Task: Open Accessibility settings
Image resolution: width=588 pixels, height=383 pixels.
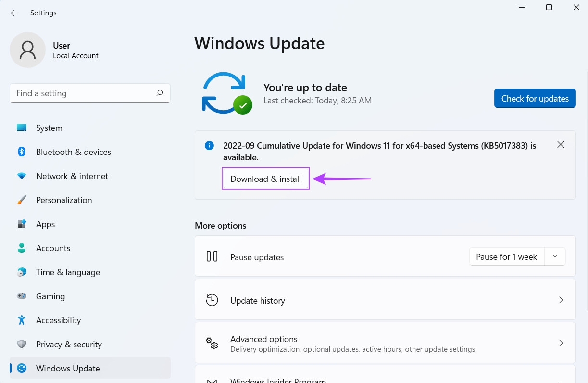Action: tap(90, 320)
